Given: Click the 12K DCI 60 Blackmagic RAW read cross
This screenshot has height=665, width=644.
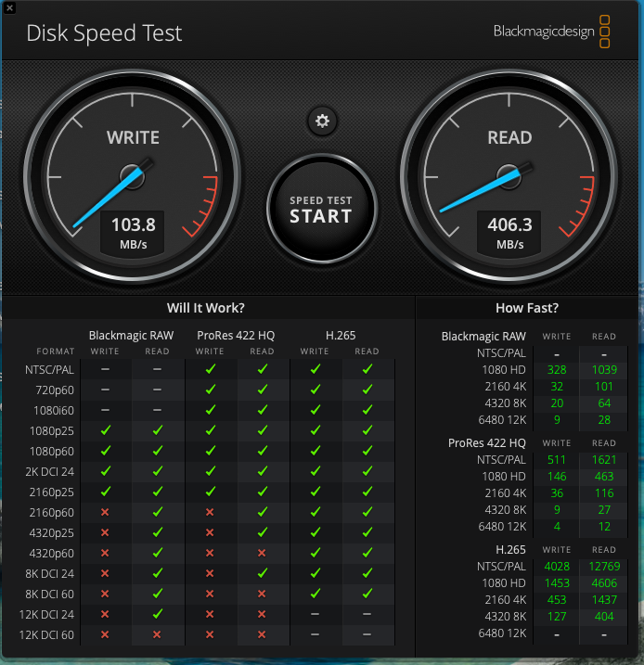Looking at the screenshot, I should tap(157, 634).
